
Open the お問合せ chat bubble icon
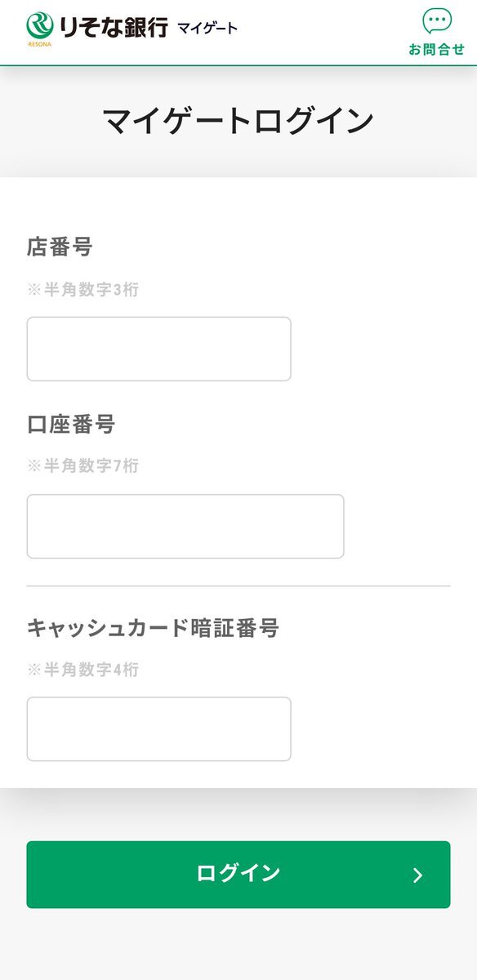tap(437, 21)
